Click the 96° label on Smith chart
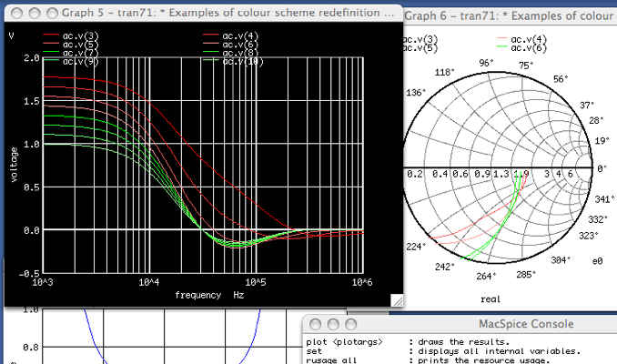This screenshot has height=364, width=617. click(486, 63)
